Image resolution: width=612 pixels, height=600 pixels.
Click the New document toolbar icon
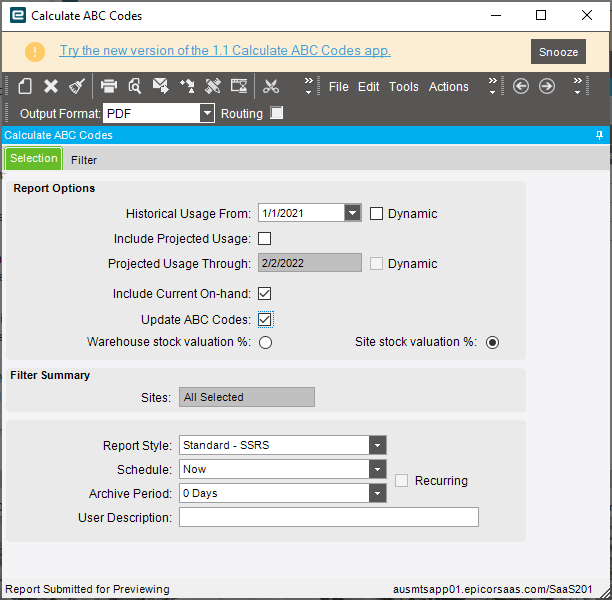25,86
